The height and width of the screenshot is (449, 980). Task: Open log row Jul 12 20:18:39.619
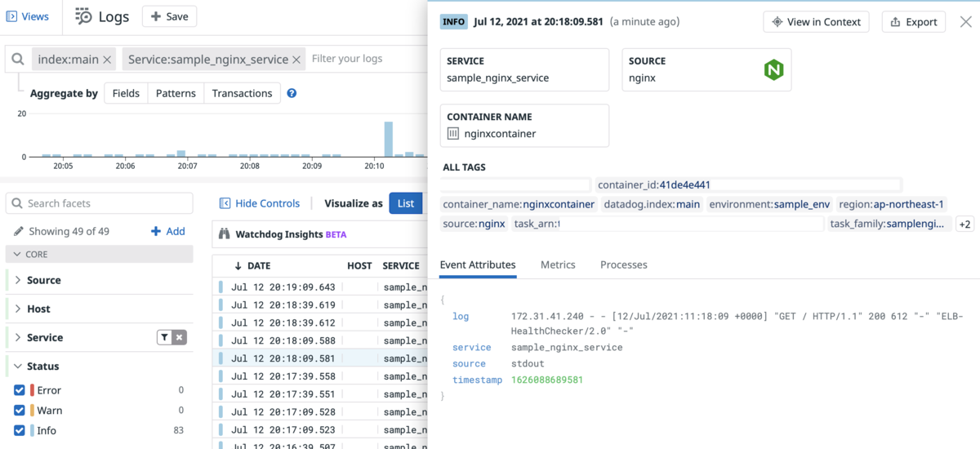(321, 305)
